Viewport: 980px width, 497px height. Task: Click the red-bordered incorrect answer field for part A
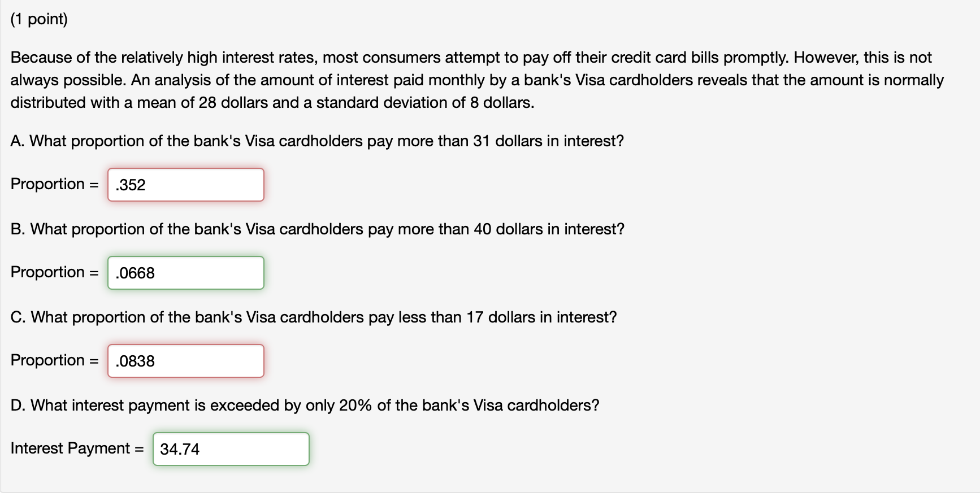pyautogui.click(x=185, y=184)
